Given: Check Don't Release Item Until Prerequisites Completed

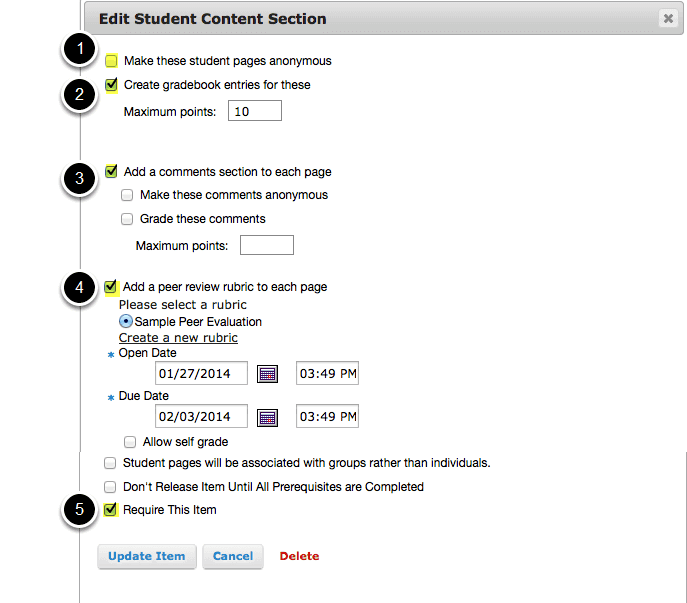Looking at the screenshot, I should point(110,487).
